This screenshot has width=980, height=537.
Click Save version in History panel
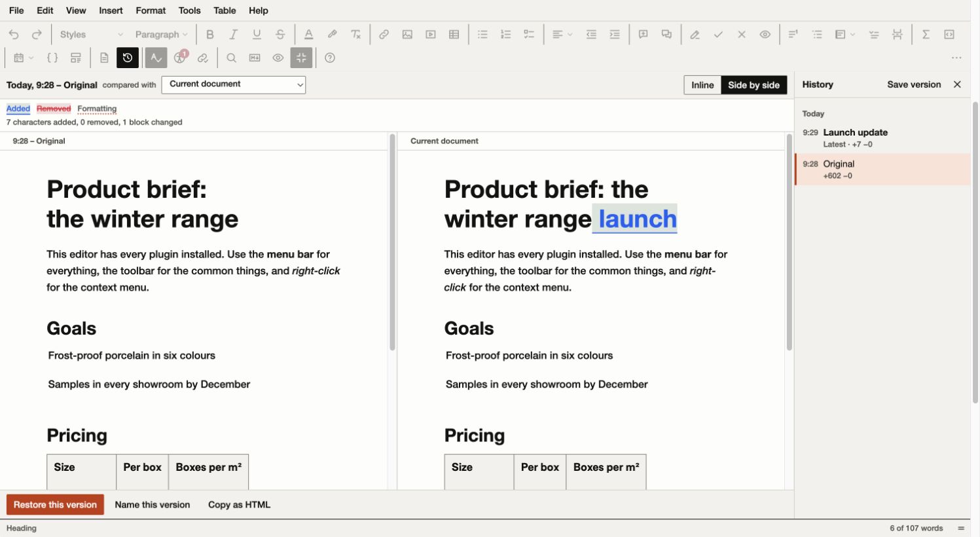click(914, 84)
